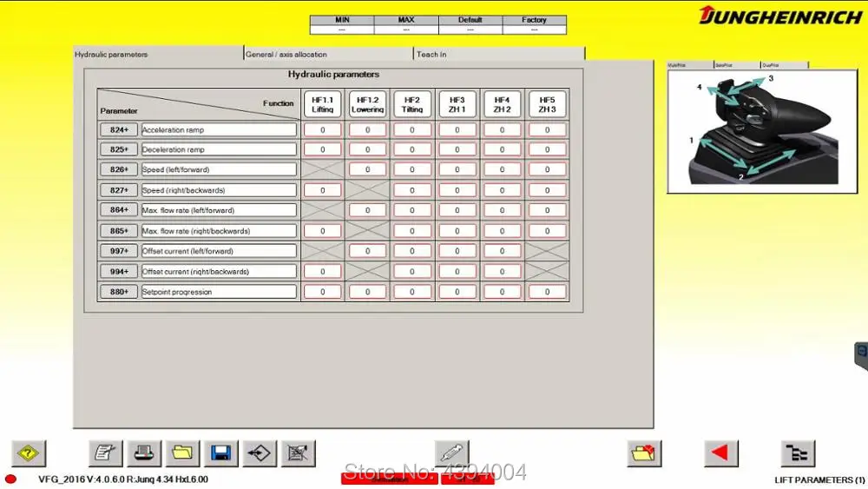Click the red connection status dot
This screenshot has width=868, height=489.
[x=10, y=479]
